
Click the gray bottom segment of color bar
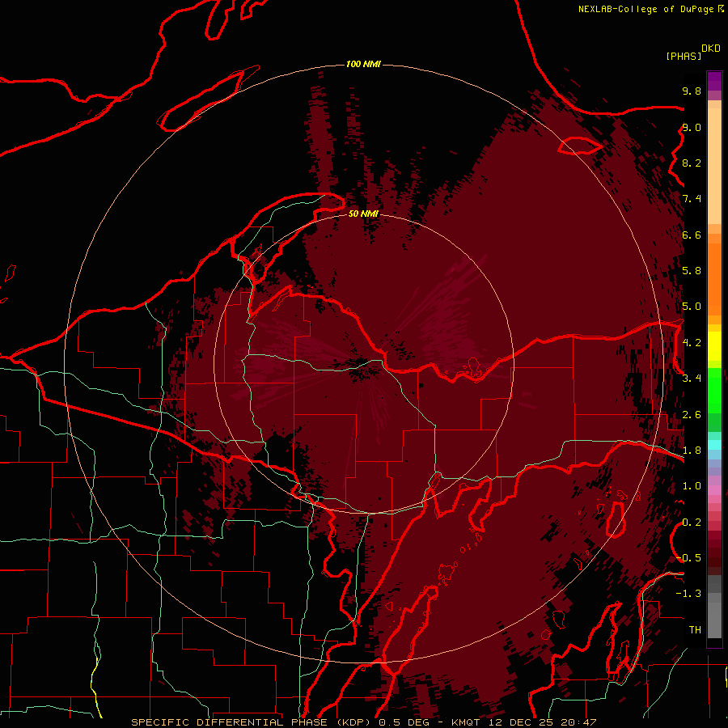coord(714,621)
